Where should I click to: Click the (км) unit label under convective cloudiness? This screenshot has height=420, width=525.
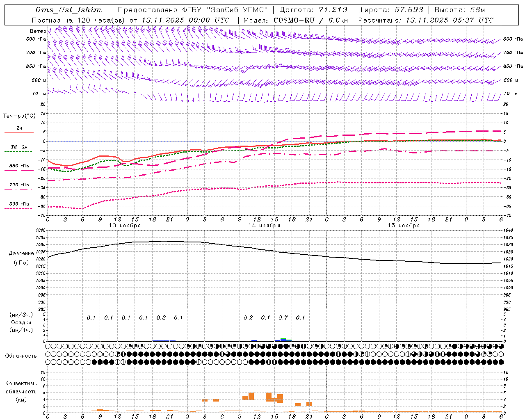[x=21, y=399]
